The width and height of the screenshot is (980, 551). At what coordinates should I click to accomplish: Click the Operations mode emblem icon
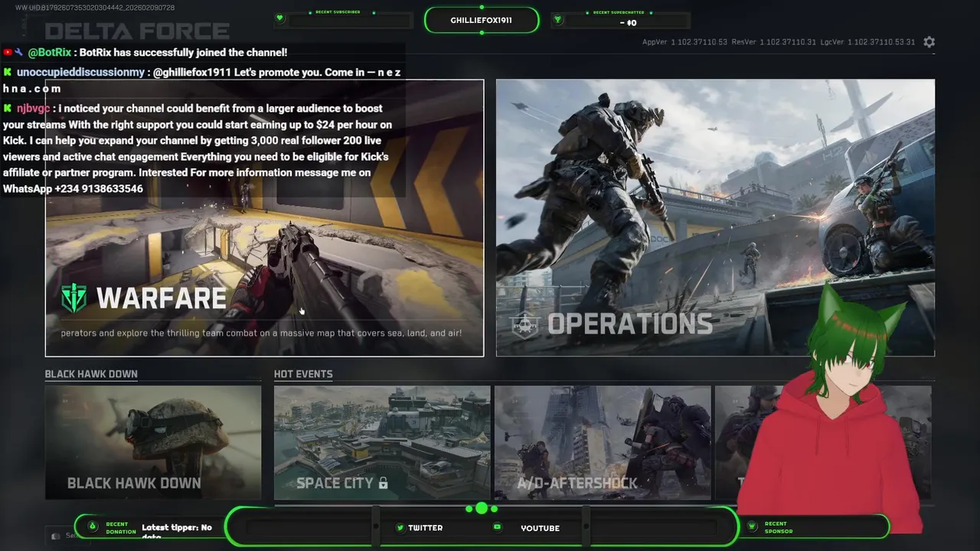click(525, 324)
